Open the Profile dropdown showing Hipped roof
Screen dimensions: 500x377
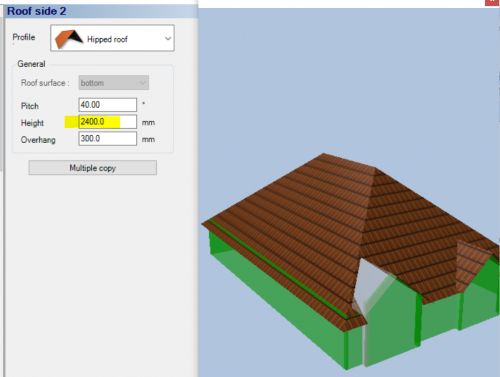[x=112, y=38]
